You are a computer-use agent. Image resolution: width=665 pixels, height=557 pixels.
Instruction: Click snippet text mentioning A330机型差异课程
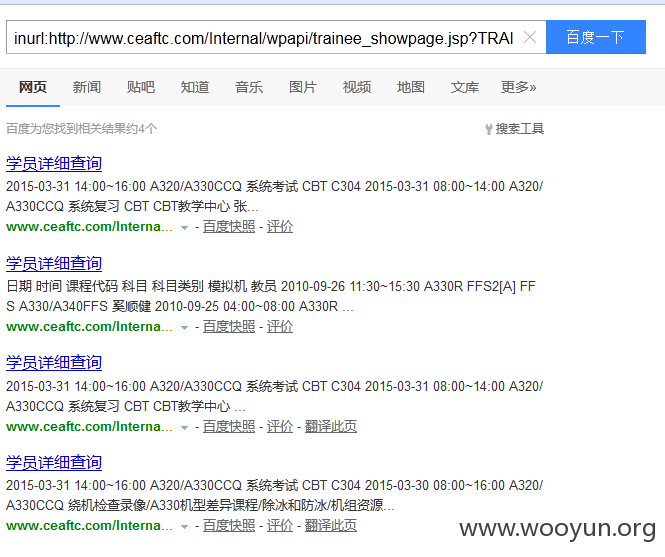click(x=274, y=495)
